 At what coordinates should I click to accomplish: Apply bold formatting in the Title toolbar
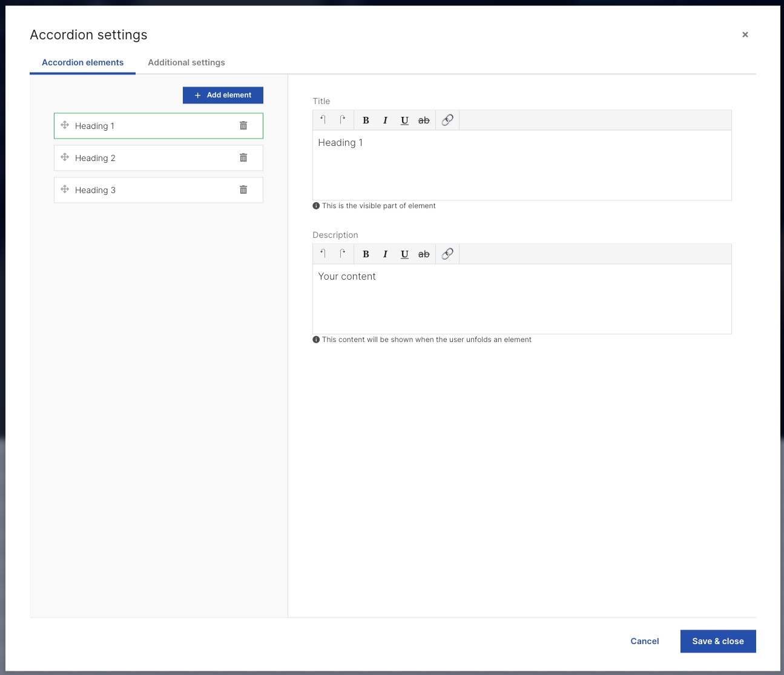(366, 120)
